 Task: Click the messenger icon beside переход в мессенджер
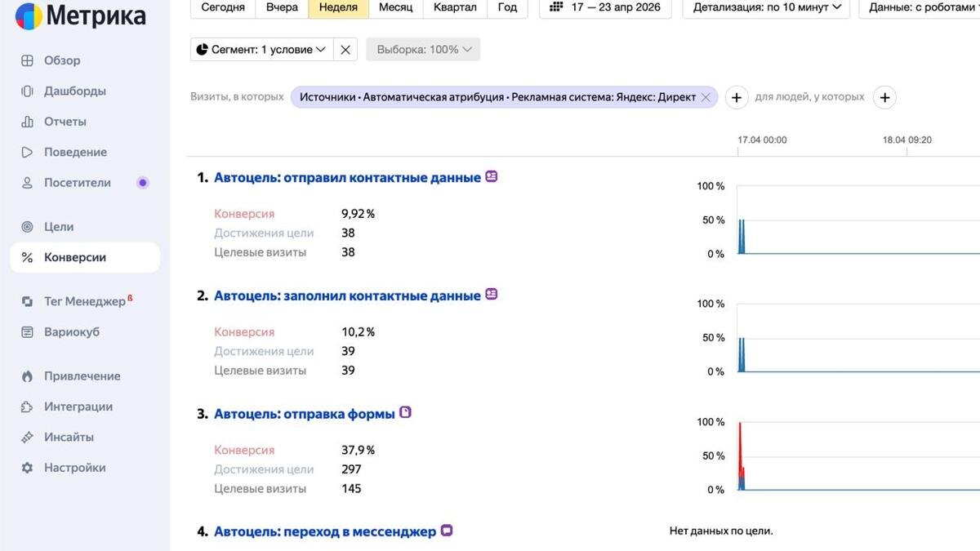pyautogui.click(x=447, y=531)
